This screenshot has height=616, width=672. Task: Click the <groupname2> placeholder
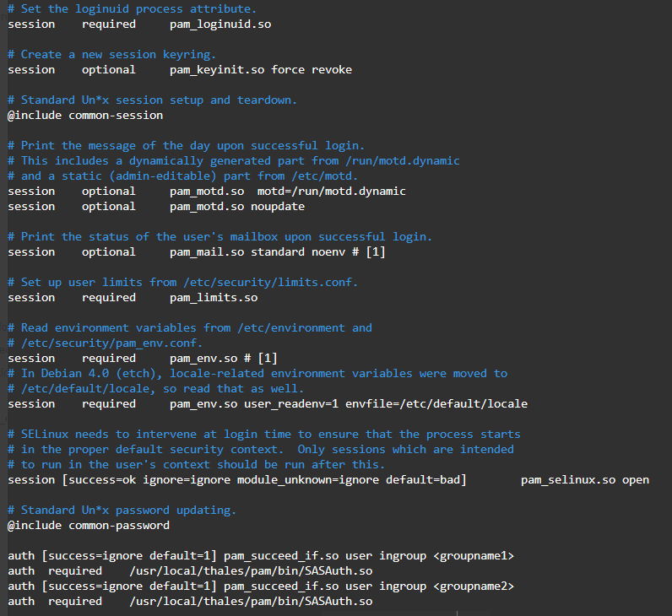[474, 586]
